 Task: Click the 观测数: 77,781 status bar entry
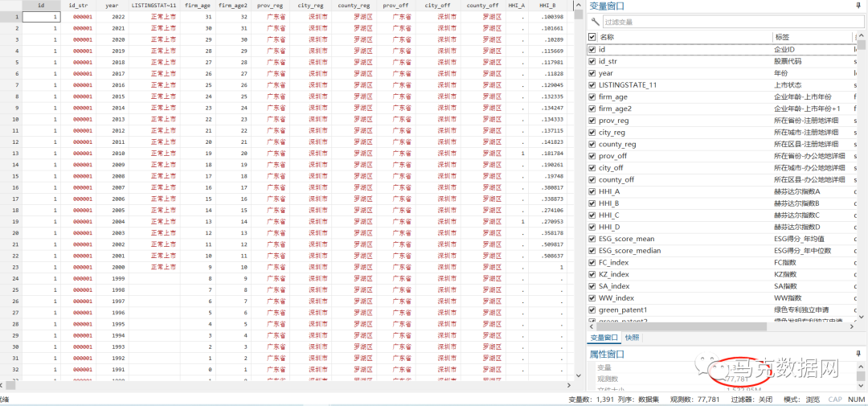tap(694, 400)
